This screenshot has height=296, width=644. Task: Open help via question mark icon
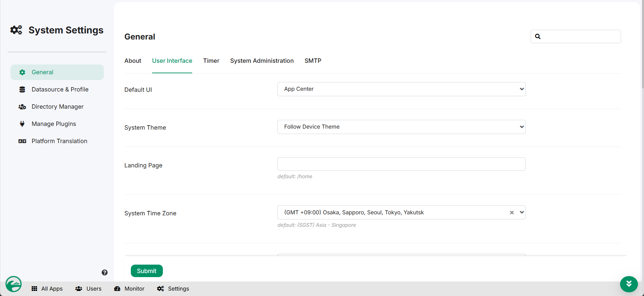pos(105,272)
